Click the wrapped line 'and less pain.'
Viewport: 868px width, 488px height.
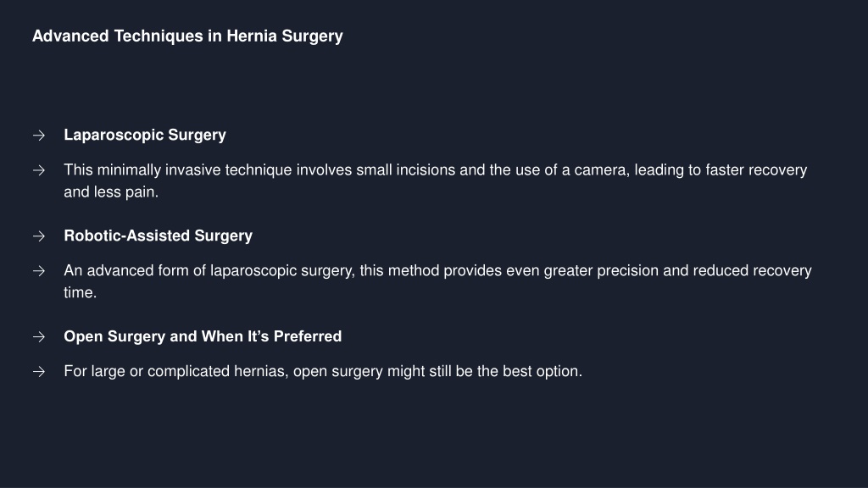coord(111,192)
